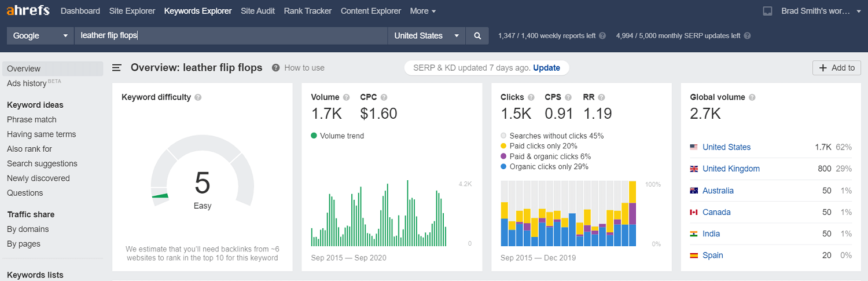The image size is (868, 281).
Task: Click the Spain flag icon
Action: click(x=694, y=256)
